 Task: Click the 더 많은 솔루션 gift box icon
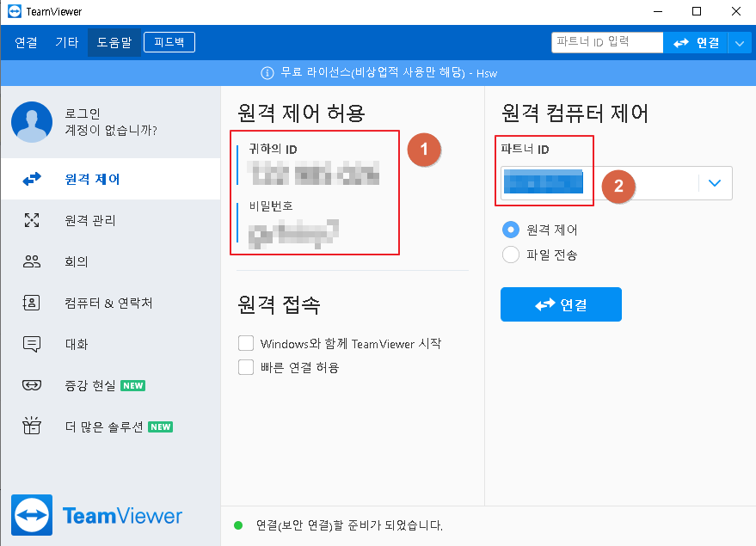(x=32, y=426)
